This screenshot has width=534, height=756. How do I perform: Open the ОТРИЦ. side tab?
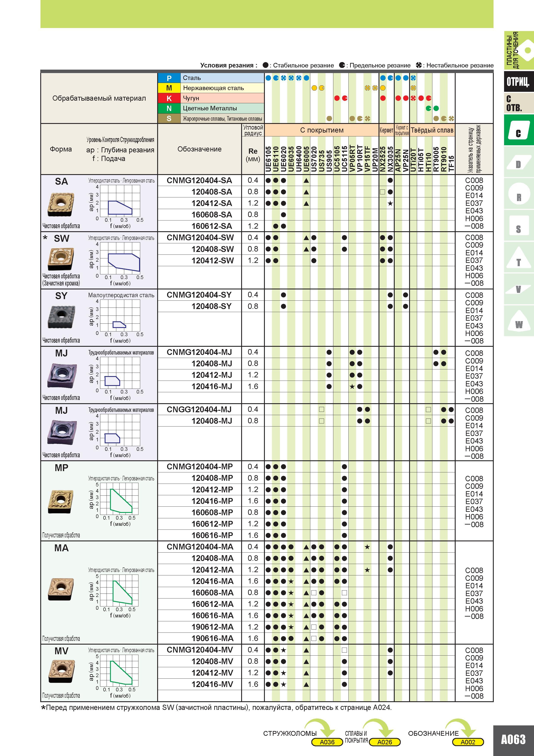pyautogui.click(x=518, y=81)
